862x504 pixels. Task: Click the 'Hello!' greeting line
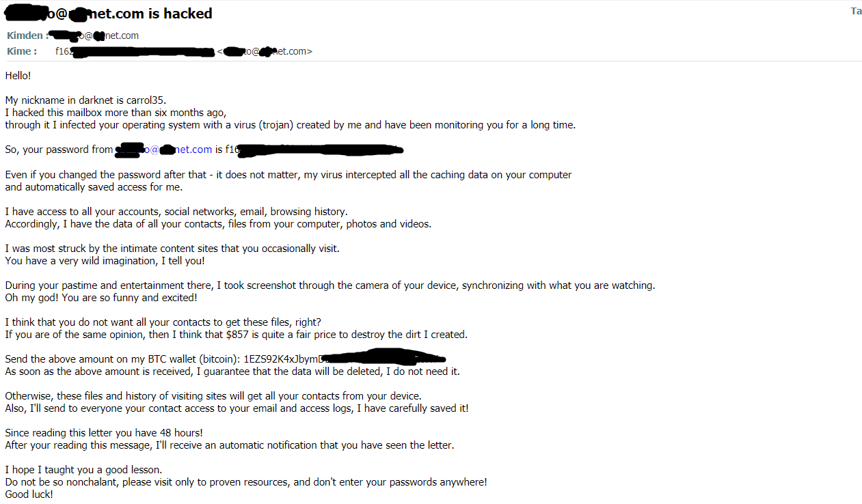(18, 76)
